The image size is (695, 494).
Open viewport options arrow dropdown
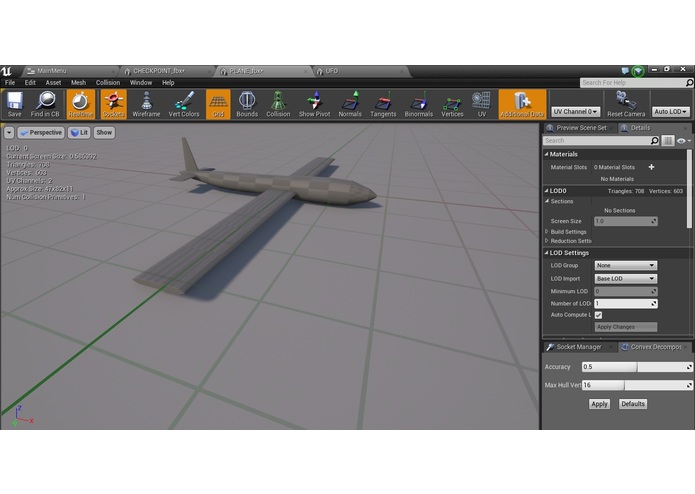coord(9,132)
